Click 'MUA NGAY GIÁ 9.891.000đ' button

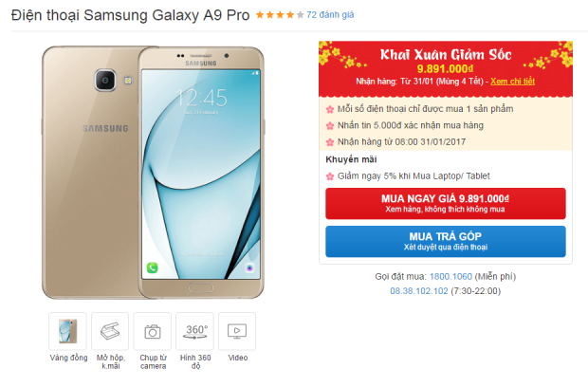(446, 203)
